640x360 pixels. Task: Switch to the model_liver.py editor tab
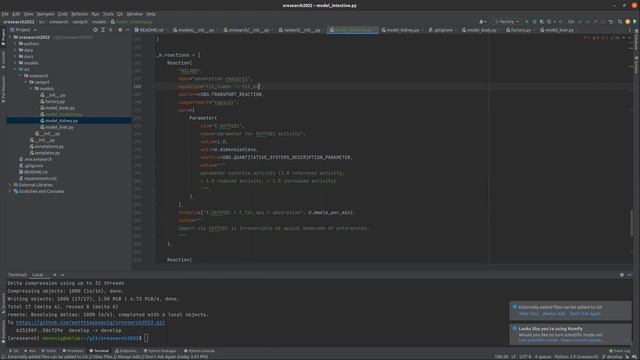pos(557,30)
